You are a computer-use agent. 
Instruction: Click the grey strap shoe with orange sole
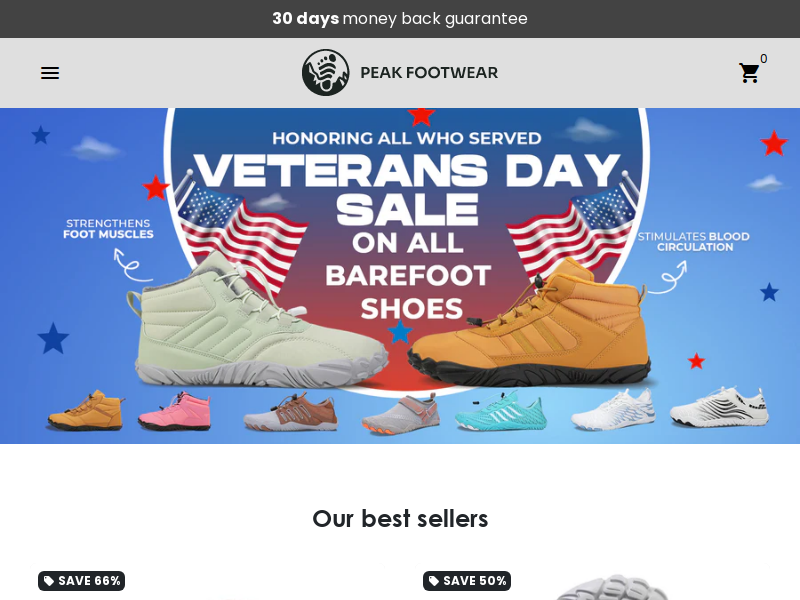point(401,414)
